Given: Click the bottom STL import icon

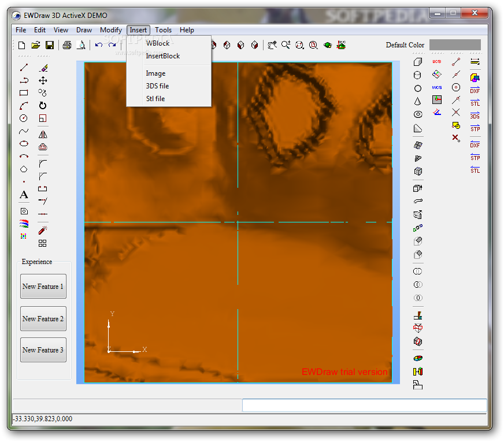Looking at the screenshot, I should pos(475,170).
